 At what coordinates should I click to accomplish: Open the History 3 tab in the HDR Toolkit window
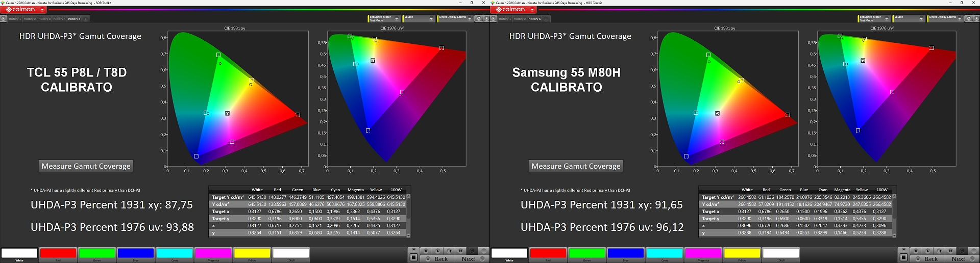[x=534, y=19]
